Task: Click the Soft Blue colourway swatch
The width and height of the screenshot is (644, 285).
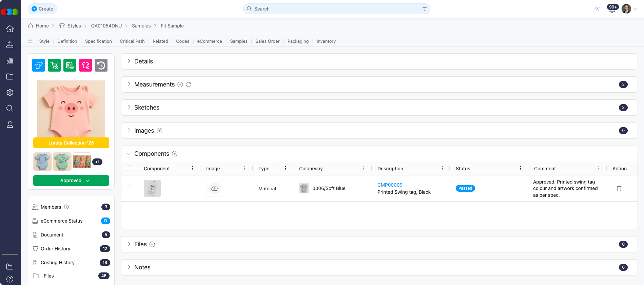Action: coord(304,188)
